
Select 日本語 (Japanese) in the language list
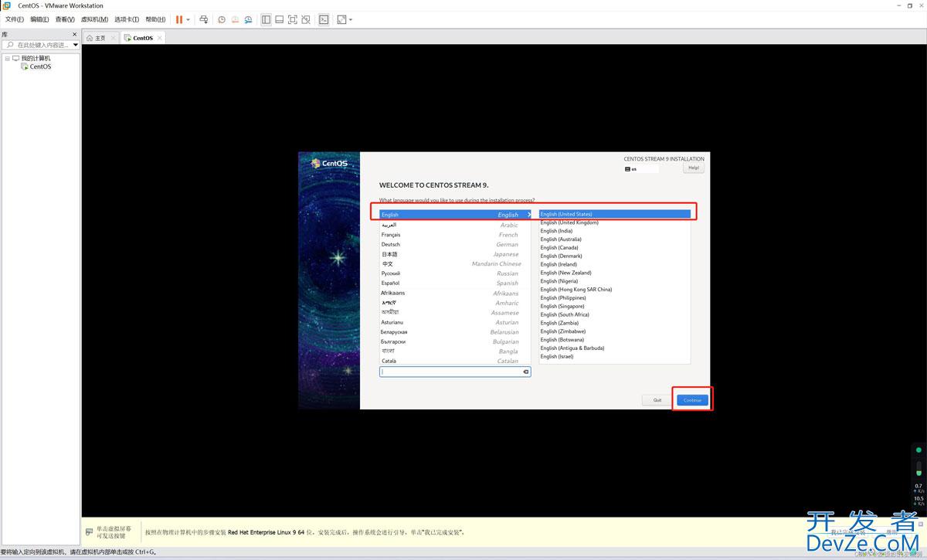point(457,254)
